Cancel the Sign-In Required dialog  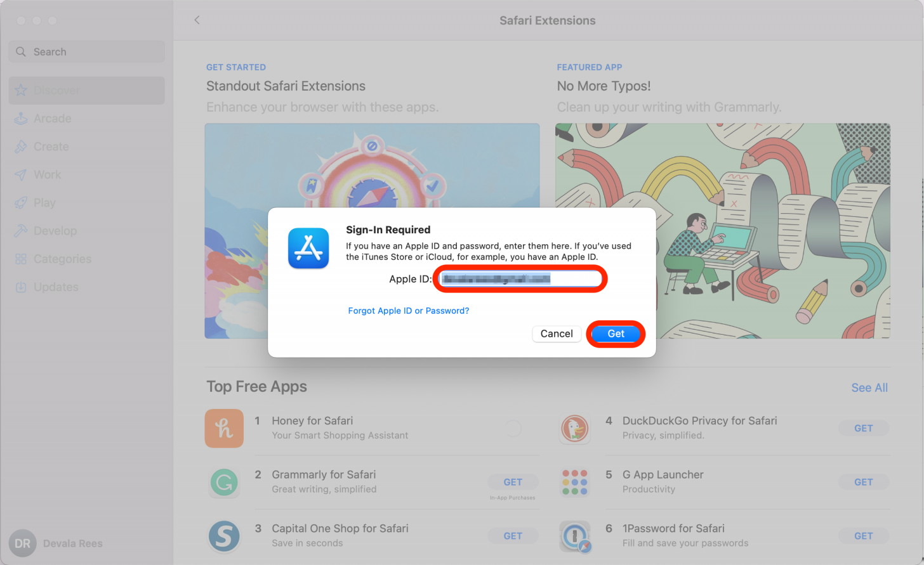click(557, 334)
